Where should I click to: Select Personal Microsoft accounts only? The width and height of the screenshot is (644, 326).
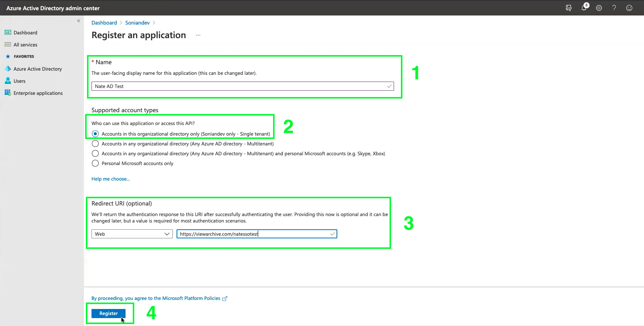click(95, 163)
